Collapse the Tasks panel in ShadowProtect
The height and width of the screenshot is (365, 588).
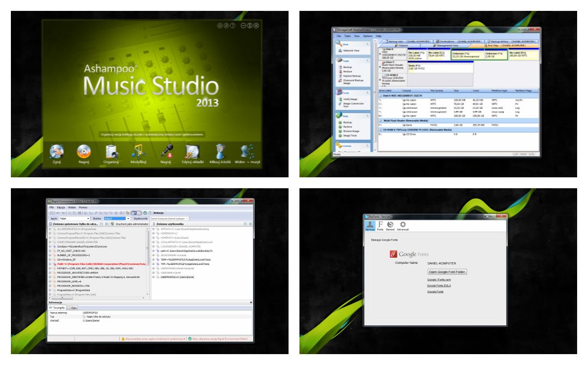[x=367, y=60]
